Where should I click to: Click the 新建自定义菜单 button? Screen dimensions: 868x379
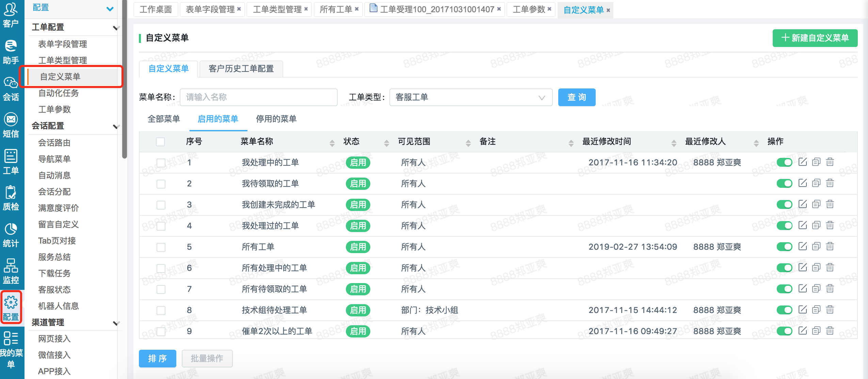pos(815,38)
